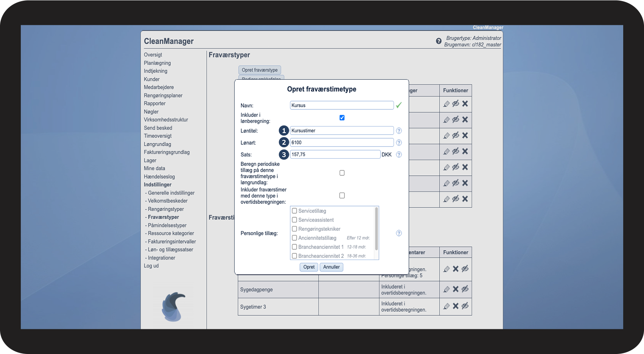
Task: Open the Kunder section
Action: click(152, 79)
